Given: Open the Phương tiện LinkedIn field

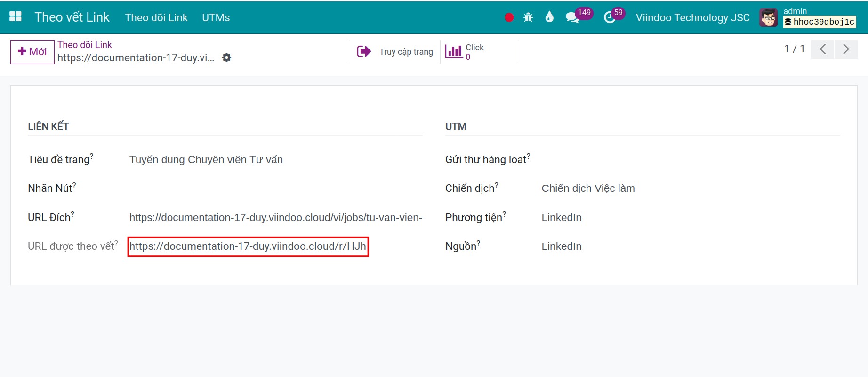Looking at the screenshot, I should (691, 217).
